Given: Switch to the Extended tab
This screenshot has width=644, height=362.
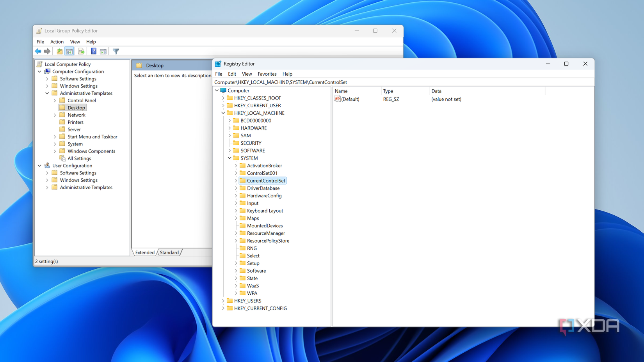Looking at the screenshot, I should pos(145,252).
